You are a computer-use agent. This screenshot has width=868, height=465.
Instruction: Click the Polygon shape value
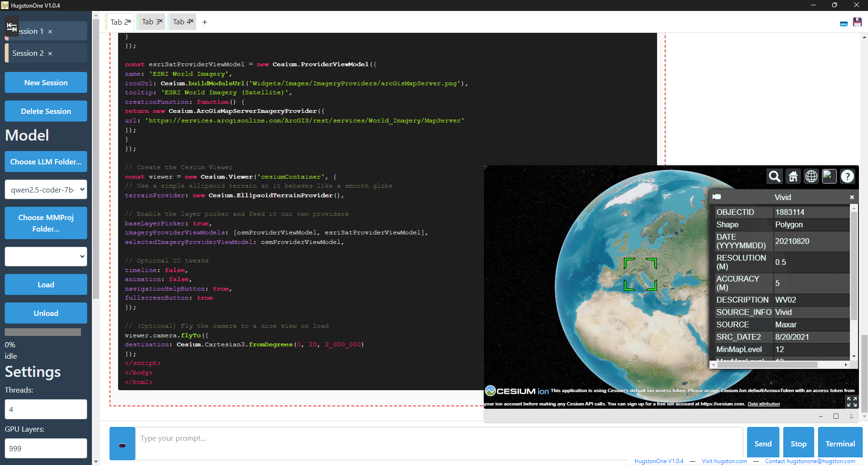tap(789, 224)
